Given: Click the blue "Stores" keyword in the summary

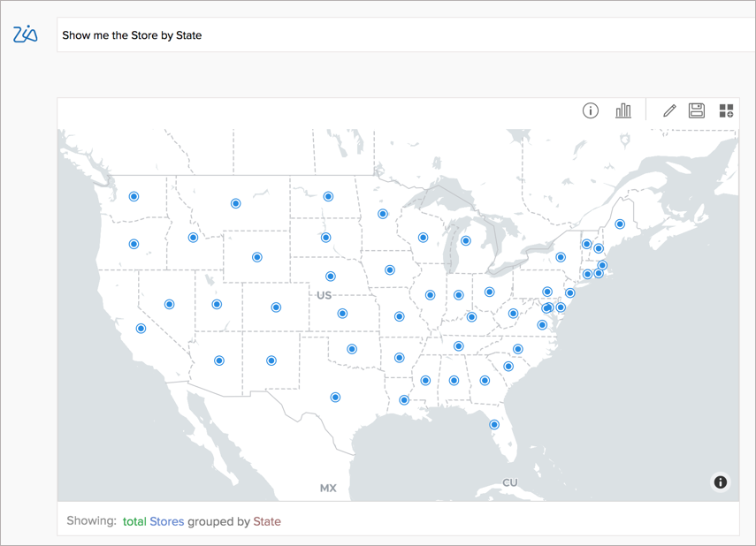Looking at the screenshot, I should [167, 521].
